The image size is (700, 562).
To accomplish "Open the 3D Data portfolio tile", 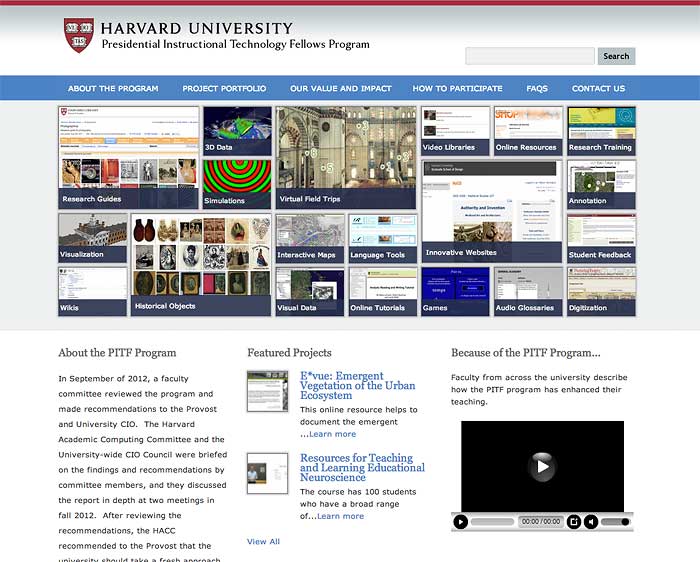I will pos(237,131).
